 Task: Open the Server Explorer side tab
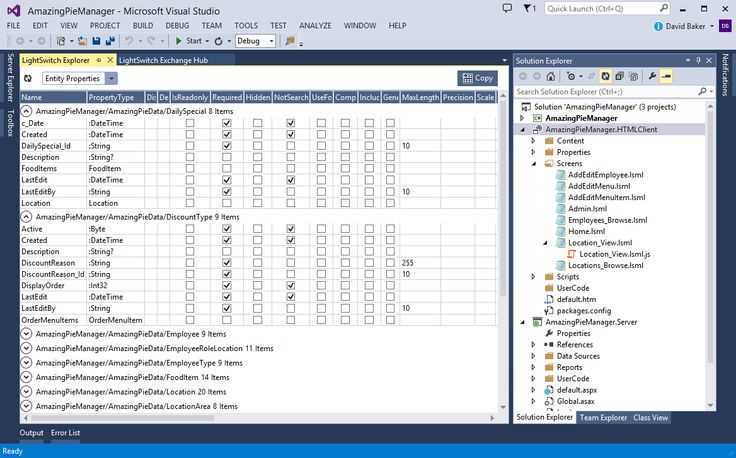(x=10, y=77)
